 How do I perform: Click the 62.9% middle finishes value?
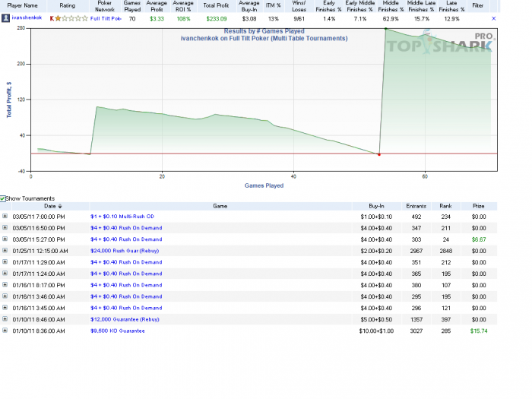391,19
